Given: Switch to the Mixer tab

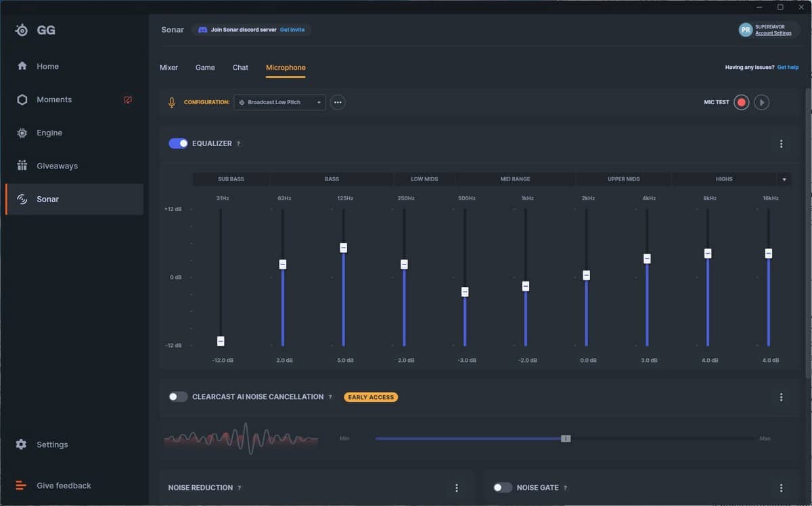Looking at the screenshot, I should 168,68.
